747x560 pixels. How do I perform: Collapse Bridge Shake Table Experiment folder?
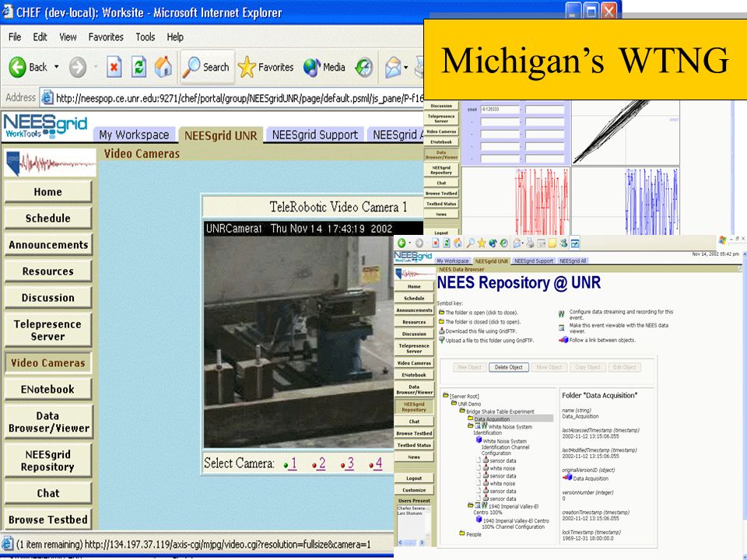click(462, 411)
